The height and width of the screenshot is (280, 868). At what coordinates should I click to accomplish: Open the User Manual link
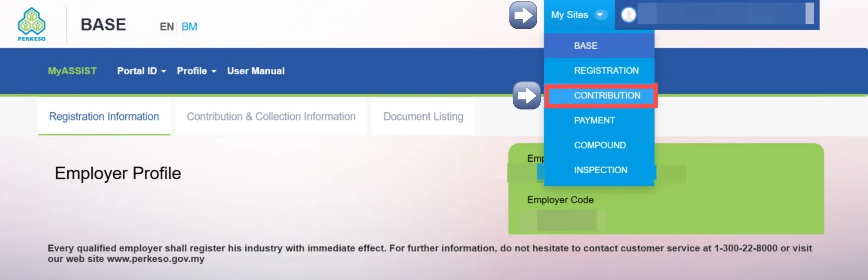coord(256,71)
